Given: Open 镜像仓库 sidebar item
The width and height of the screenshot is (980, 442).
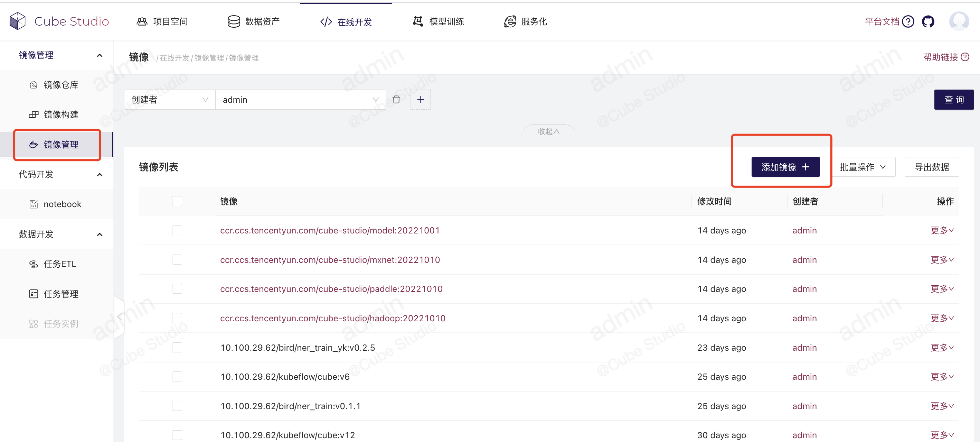Looking at the screenshot, I should pyautogui.click(x=61, y=85).
